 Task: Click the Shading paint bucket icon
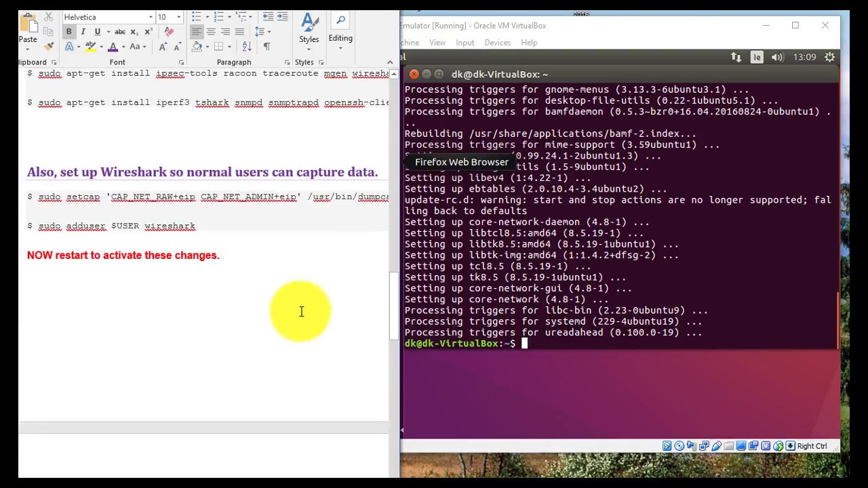(x=197, y=47)
